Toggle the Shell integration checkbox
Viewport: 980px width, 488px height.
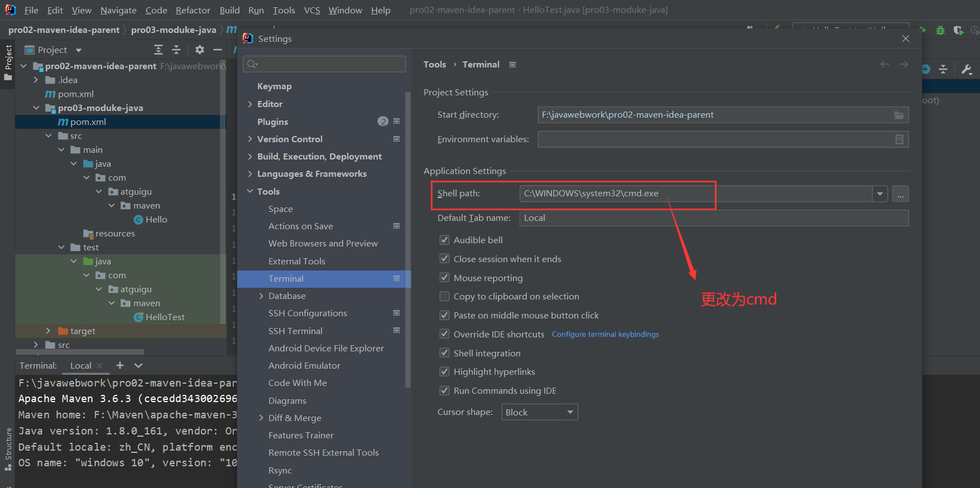444,353
